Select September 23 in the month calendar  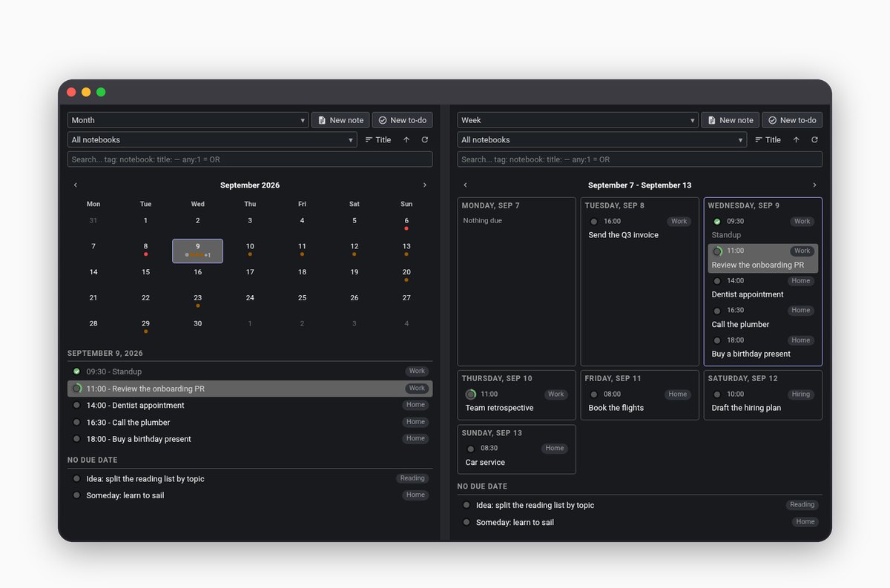(x=198, y=300)
